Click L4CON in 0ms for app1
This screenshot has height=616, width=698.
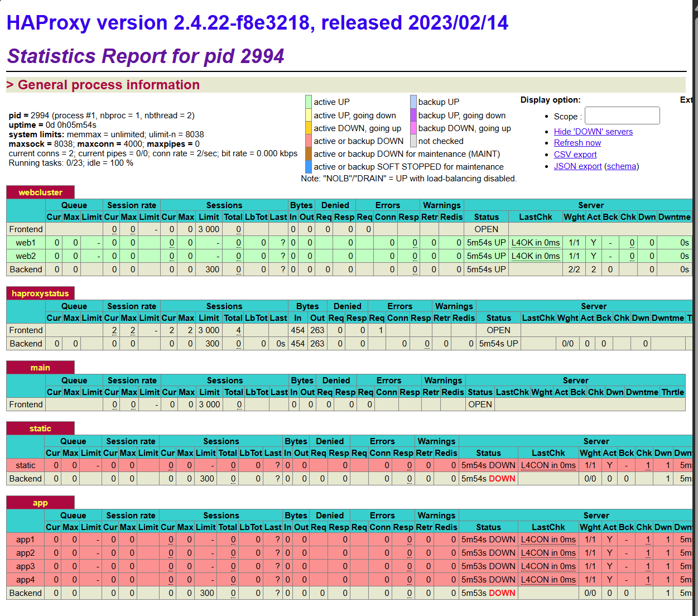tap(548, 540)
